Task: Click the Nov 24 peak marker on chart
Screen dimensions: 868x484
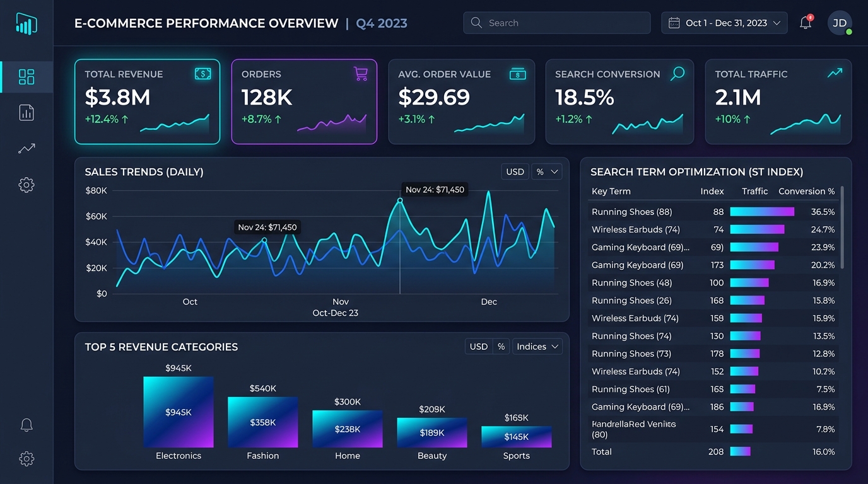Action: pyautogui.click(x=400, y=200)
